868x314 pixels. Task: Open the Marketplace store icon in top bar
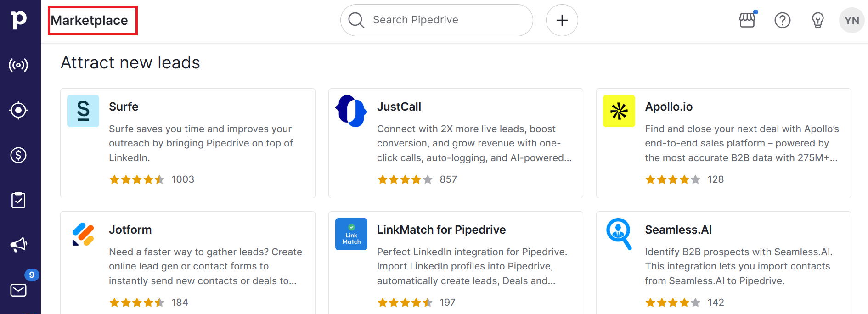tap(747, 20)
